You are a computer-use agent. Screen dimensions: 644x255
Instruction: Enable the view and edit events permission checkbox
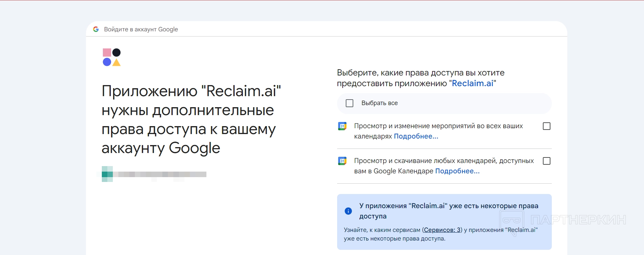coord(546,126)
